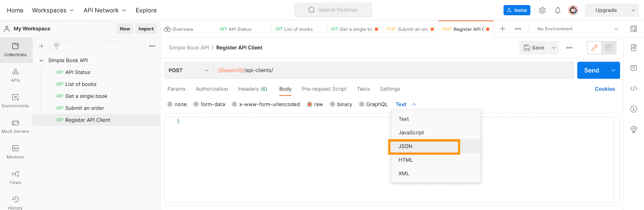Click the New button
The height and width of the screenshot is (210, 644).
click(x=125, y=28)
